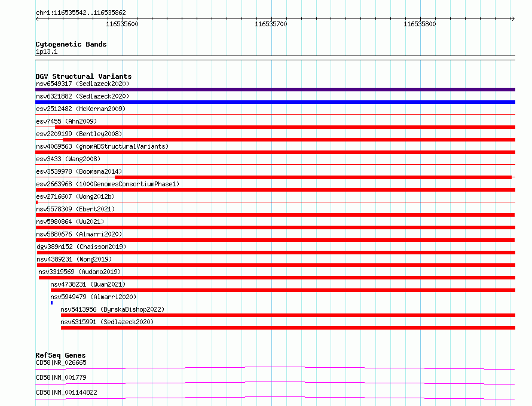The width and height of the screenshot is (532, 406).
Task: Click the RefSeq Genes track heading
Action: pyautogui.click(x=60, y=355)
